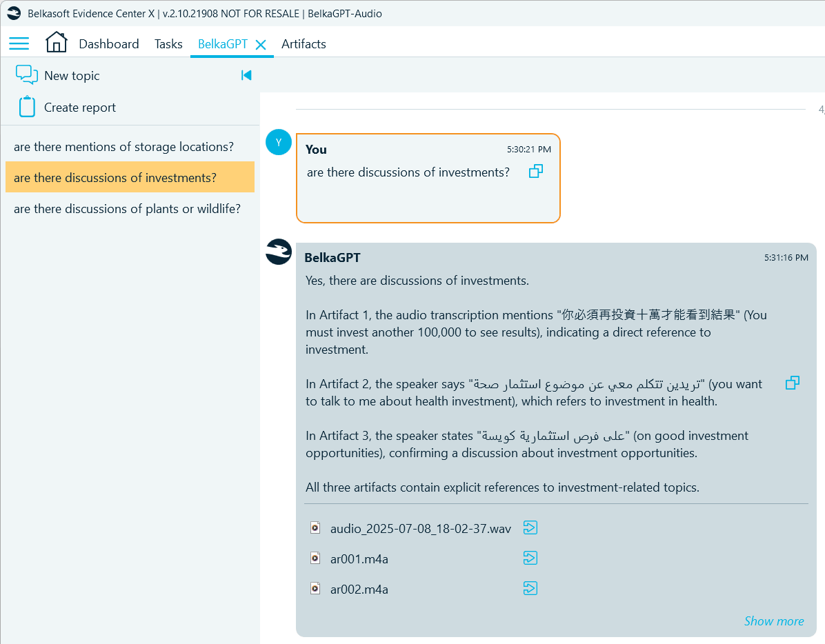Select topic about plants or wildlife

click(127, 209)
